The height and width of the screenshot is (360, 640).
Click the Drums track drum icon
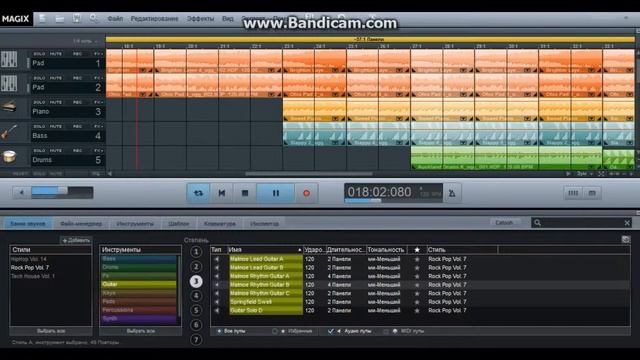[9, 156]
